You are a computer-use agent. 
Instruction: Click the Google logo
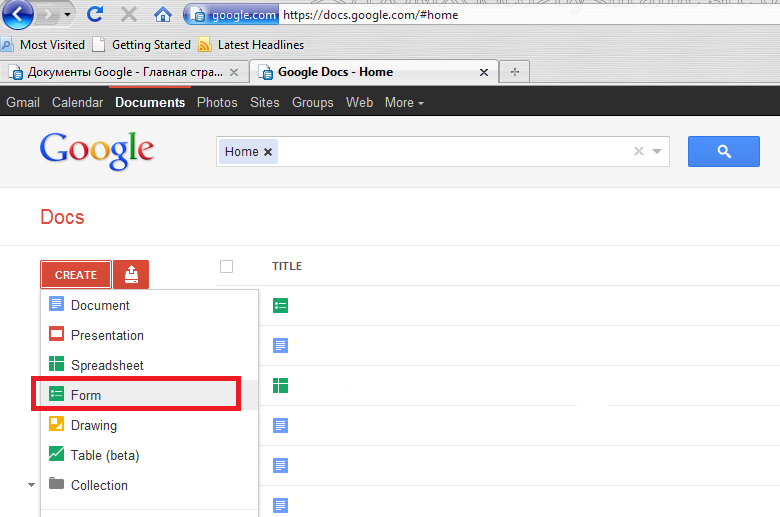point(97,151)
